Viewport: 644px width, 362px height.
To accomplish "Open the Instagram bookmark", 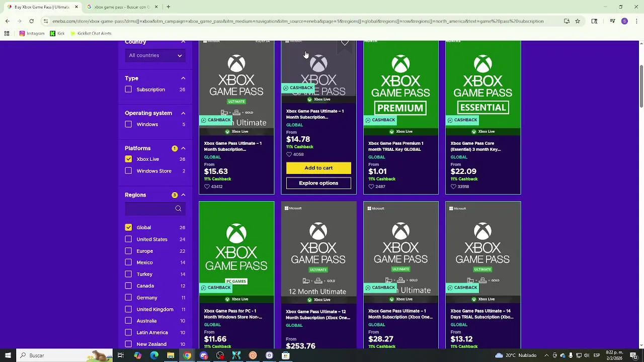I will pyautogui.click(x=32, y=33).
